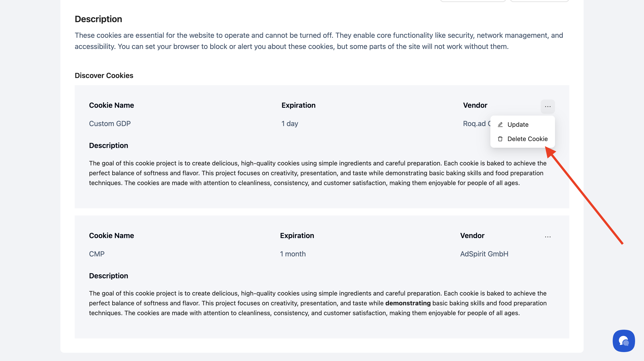Select the Delete Cookie menu option

click(527, 139)
